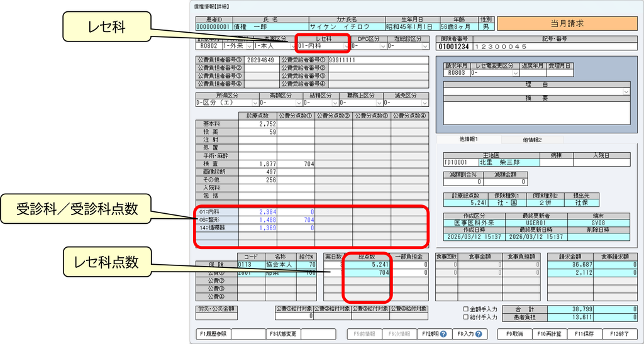Click the 基本料 points cell 2,752
Viewport: 644px width, 344px height.
tap(257, 124)
